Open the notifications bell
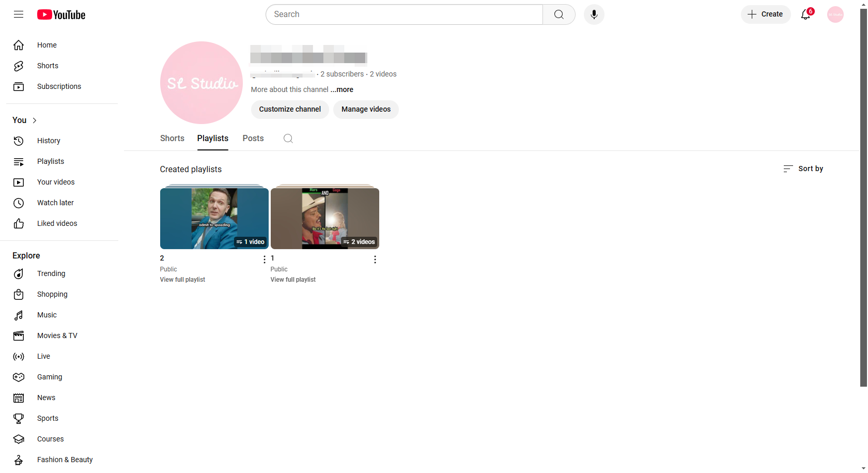Viewport: 868px width, 473px height. pyautogui.click(x=804, y=14)
